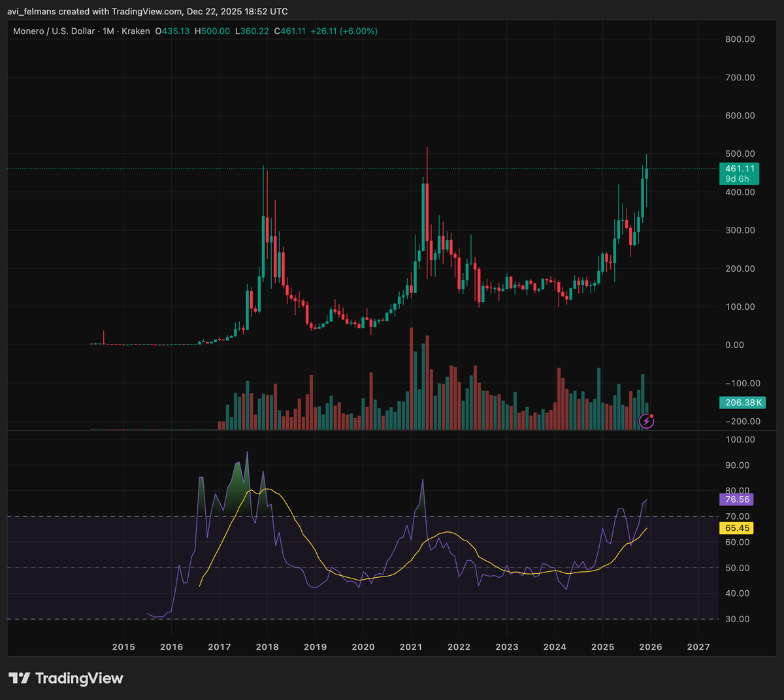Click the 800.00 price axis label
Image resolution: width=784 pixels, height=700 pixels.
[739, 39]
